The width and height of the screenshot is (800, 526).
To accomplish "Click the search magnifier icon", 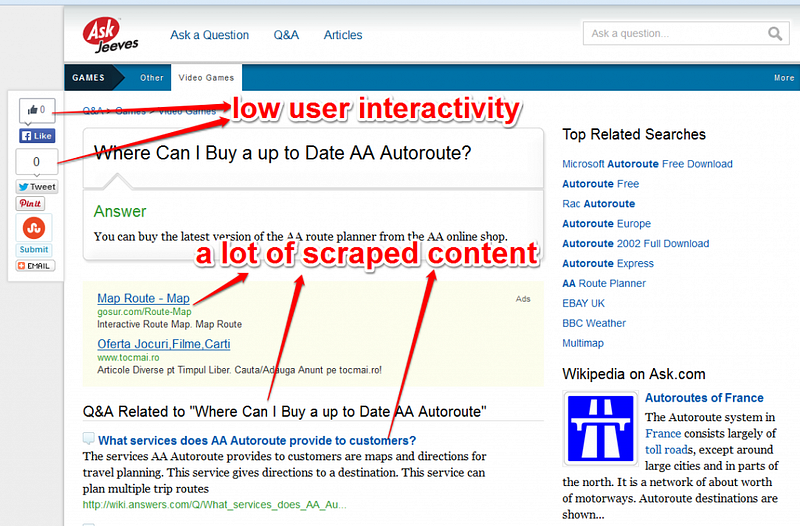I will click(774, 34).
